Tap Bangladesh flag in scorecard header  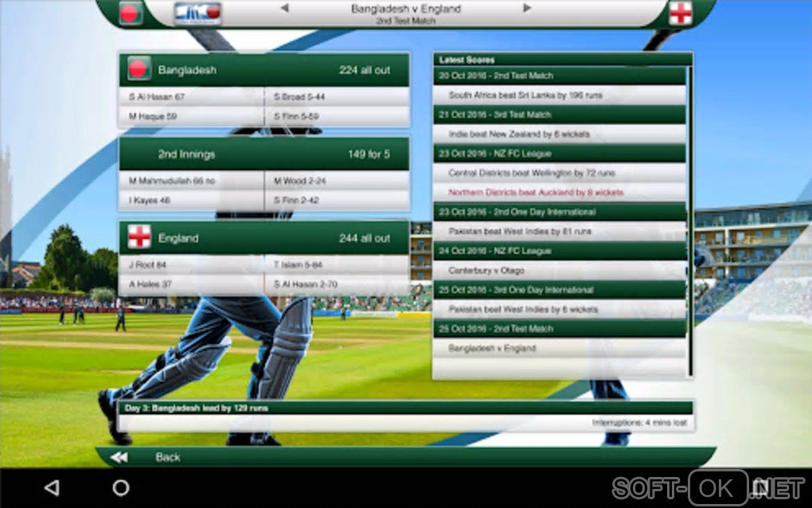[x=139, y=68]
